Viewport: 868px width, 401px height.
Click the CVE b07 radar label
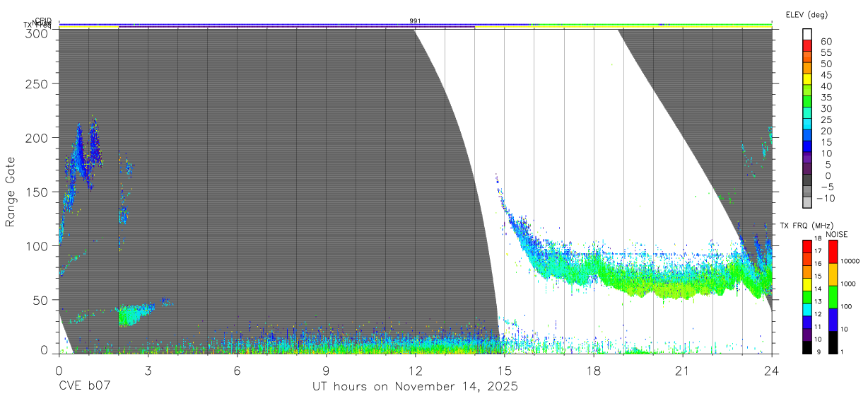point(85,386)
